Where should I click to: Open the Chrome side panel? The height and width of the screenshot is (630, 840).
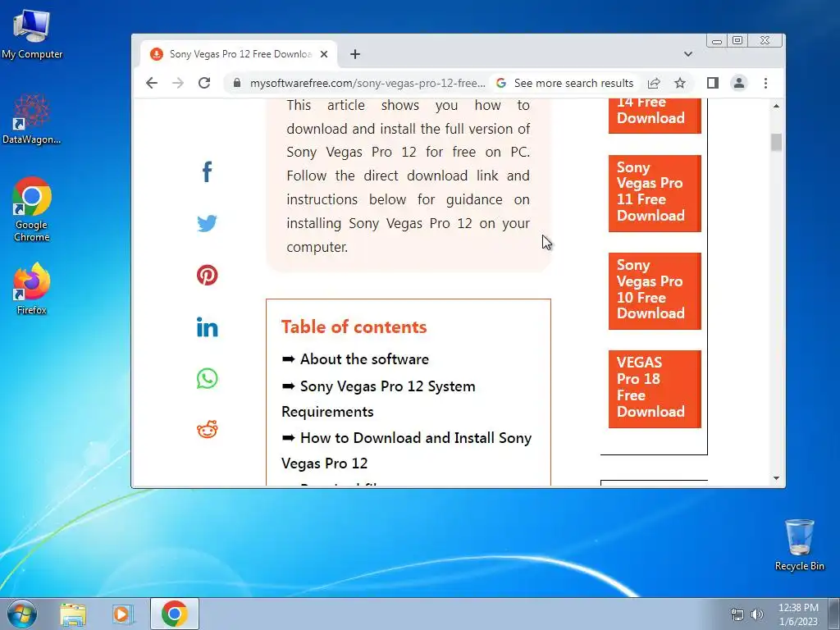713,83
